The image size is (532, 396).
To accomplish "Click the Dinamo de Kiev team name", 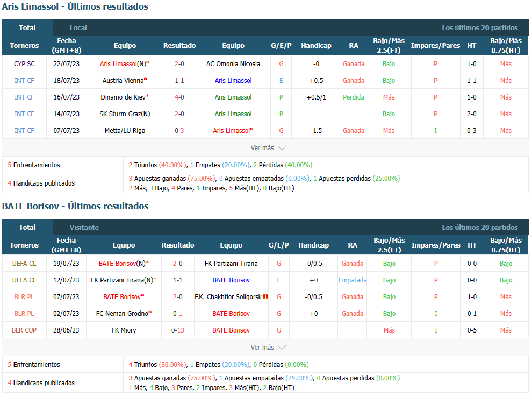I will pyautogui.click(x=123, y=97).
